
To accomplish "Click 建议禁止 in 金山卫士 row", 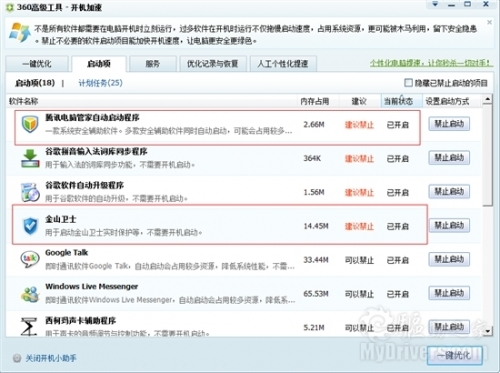I will (x=359, y=226).
